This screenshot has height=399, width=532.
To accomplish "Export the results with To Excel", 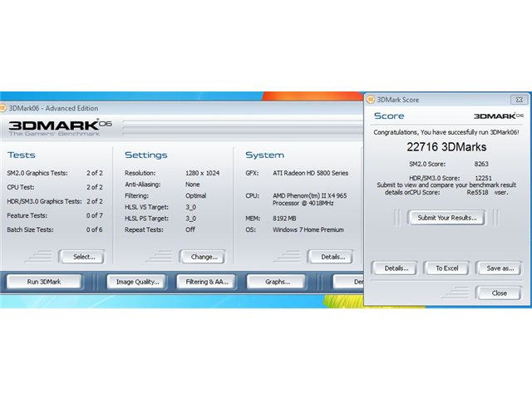I will pyautogui.click(x=447, y=268).
